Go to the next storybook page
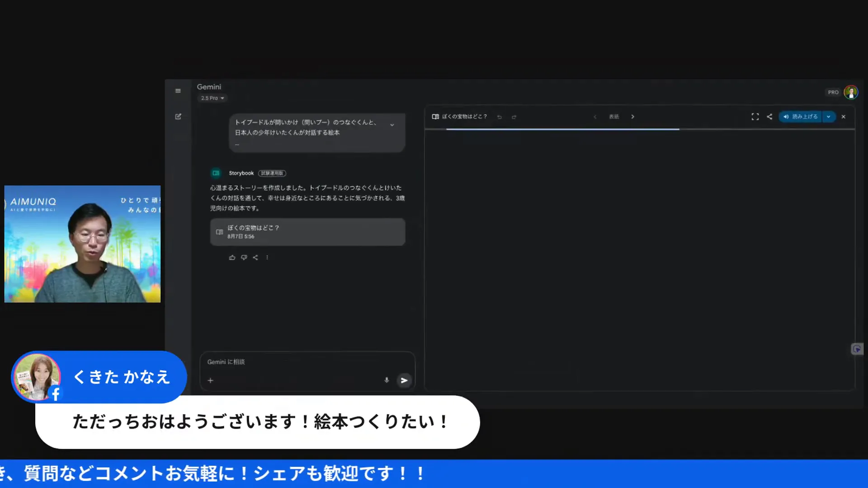868x488 pixels. pos(633,117)
